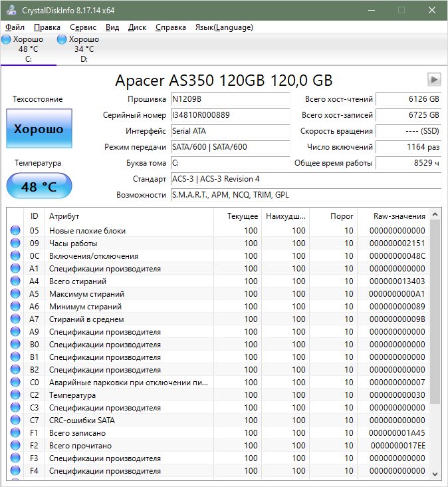Image resolution: width=448 pixels, height=487 pixels.
Task: Click the status orb of attribute A6
Action: tap(15, 306)
